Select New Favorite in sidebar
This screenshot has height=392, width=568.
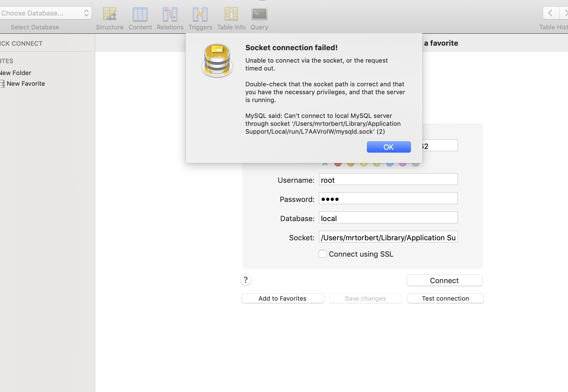click(26, 83)
